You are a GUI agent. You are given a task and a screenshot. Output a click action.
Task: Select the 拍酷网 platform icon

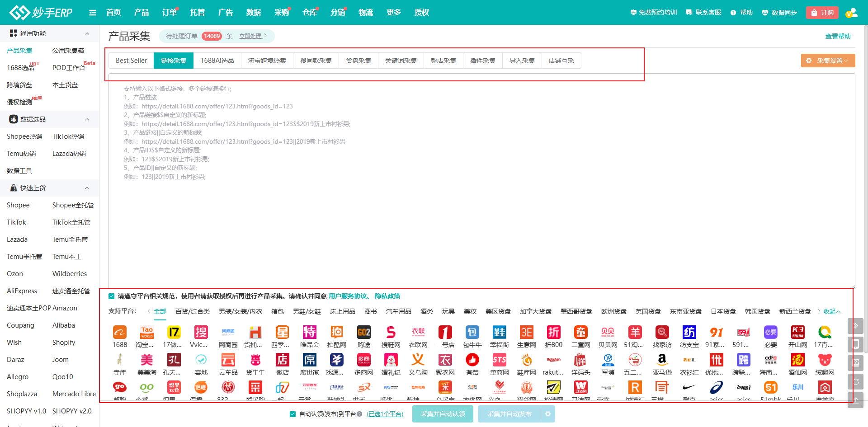[x=337, y=333]
